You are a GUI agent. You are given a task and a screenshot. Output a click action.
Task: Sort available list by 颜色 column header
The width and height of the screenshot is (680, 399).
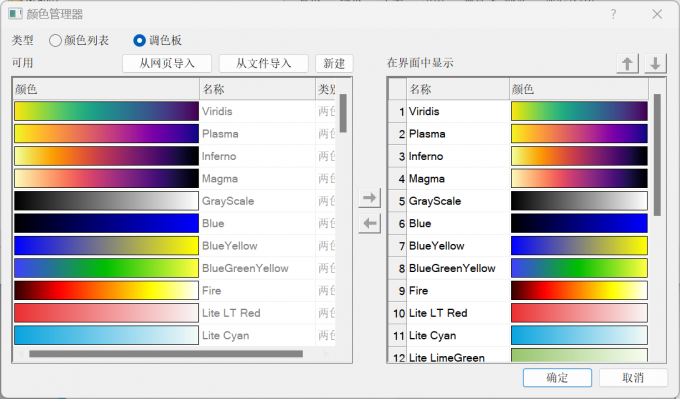(x=106, y=89)
